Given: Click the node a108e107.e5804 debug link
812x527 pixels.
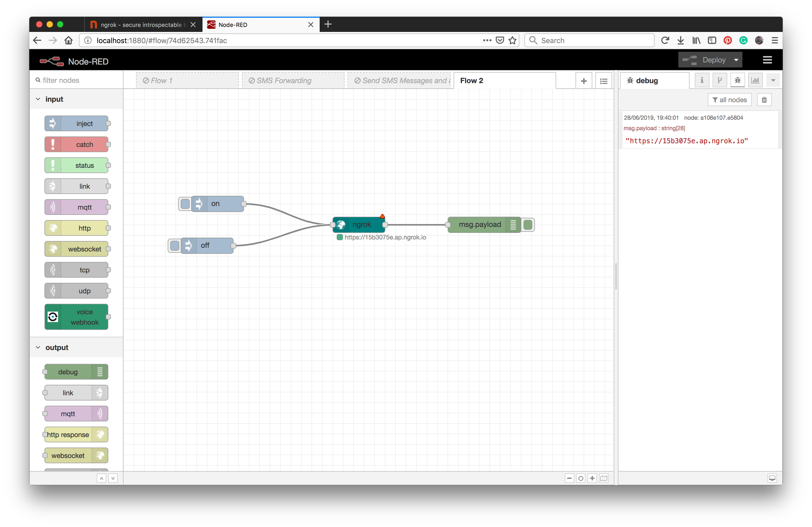Looking at the screenshot, I should point(713,118).
